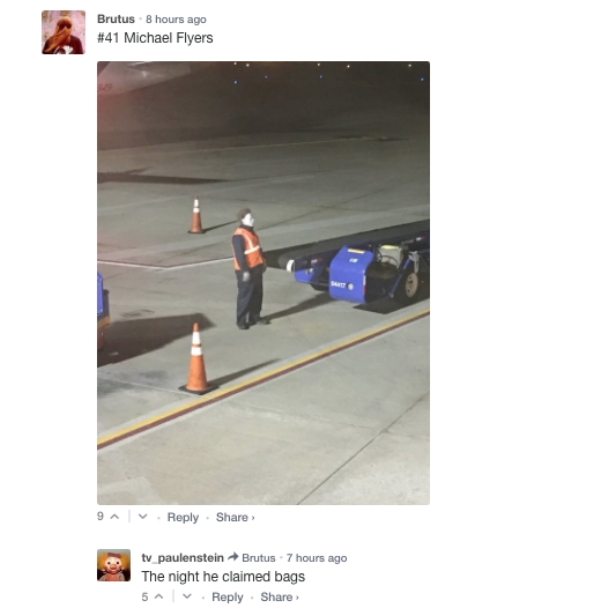This screenshot has height=615, width=600.
Task: Click the in-reply-to arrow icon beside tv_paulenstein
Action: tap(233, 557)
